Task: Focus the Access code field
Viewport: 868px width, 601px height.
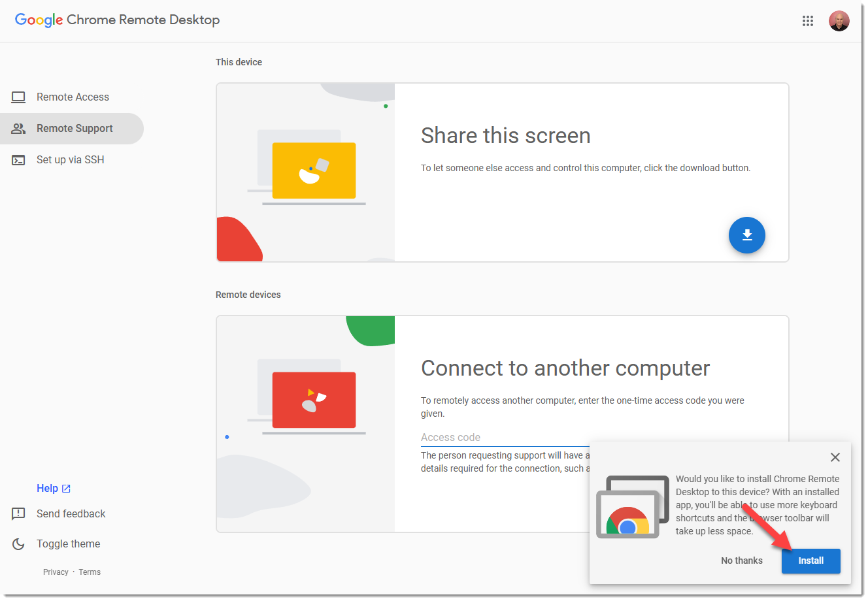Action: click(505, 438)
